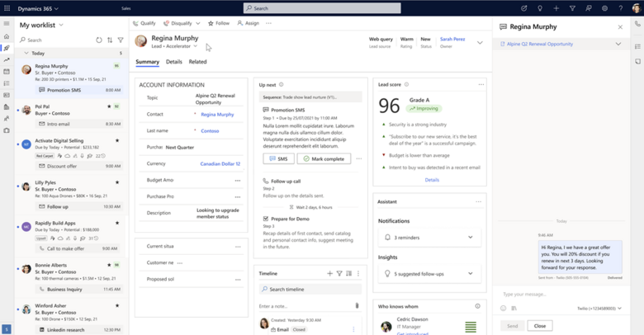Filter the Timeline entries

[x=339, y=273]
